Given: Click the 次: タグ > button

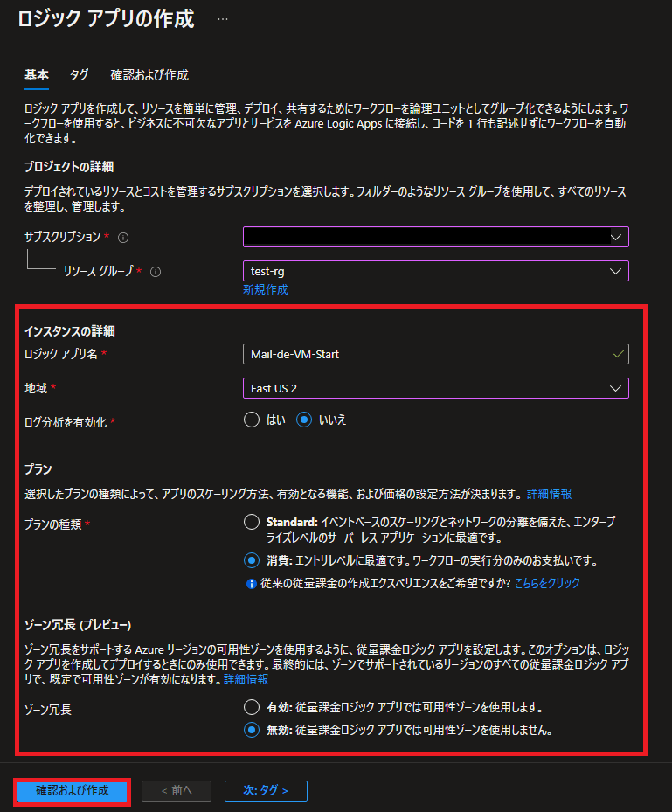Looking at the screenshot, I should click(x=266, y=791).
